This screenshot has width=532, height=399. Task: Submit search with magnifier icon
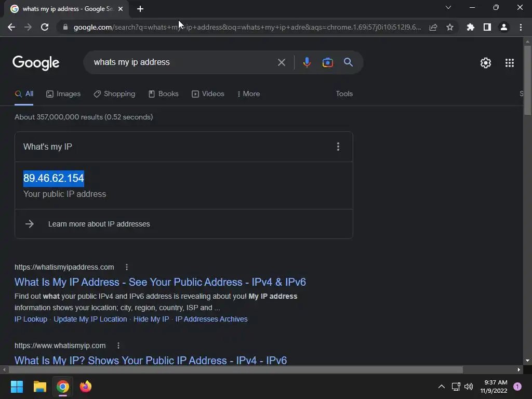tap(348, 62)
